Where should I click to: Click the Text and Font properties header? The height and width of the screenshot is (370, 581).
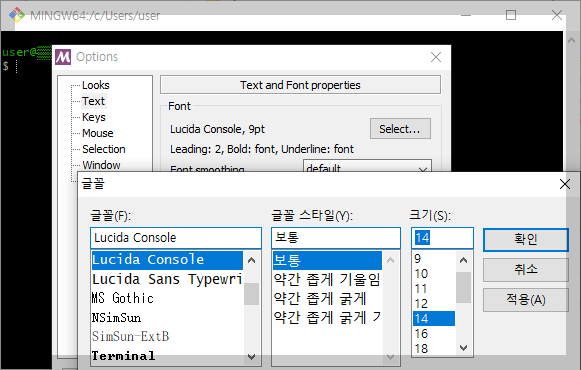pos(300,85)
